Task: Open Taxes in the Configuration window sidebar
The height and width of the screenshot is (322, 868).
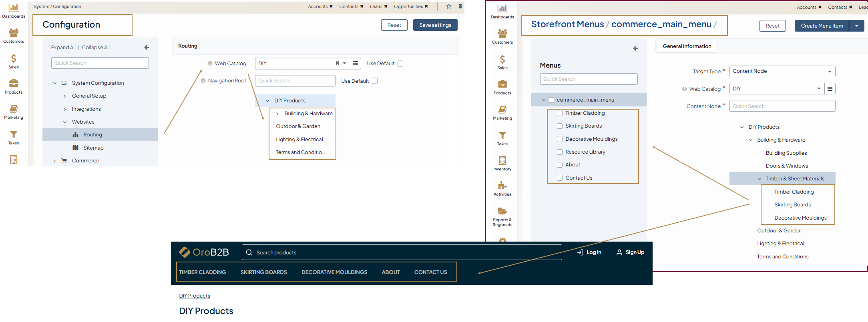Action: click(14, 138)
